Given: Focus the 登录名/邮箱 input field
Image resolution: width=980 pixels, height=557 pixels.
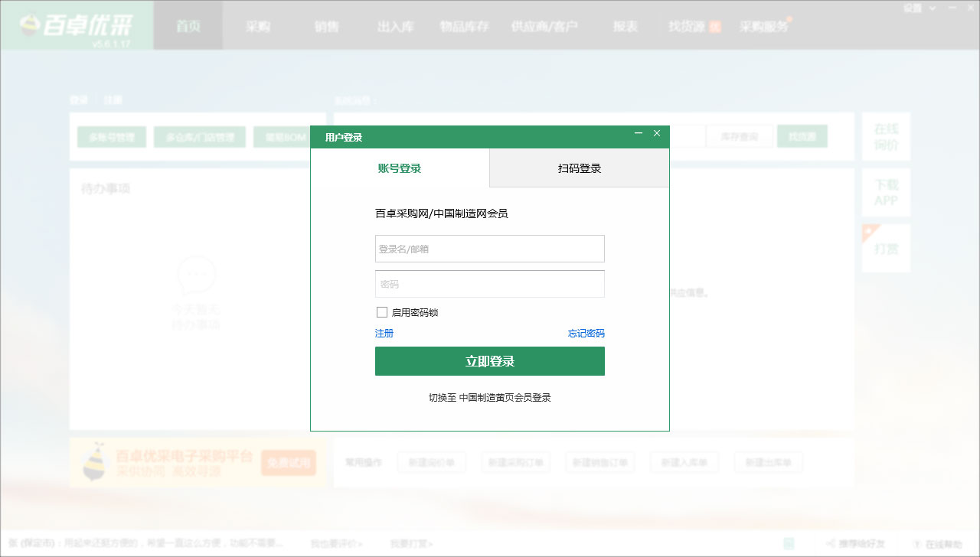Looking at the screenshot, I should (x=490, y=249).
